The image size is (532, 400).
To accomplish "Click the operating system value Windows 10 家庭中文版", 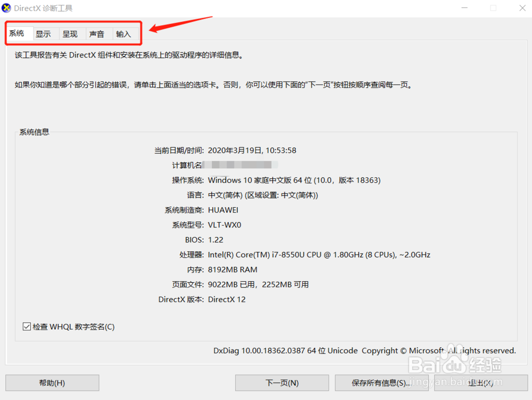I will point(294,181).
